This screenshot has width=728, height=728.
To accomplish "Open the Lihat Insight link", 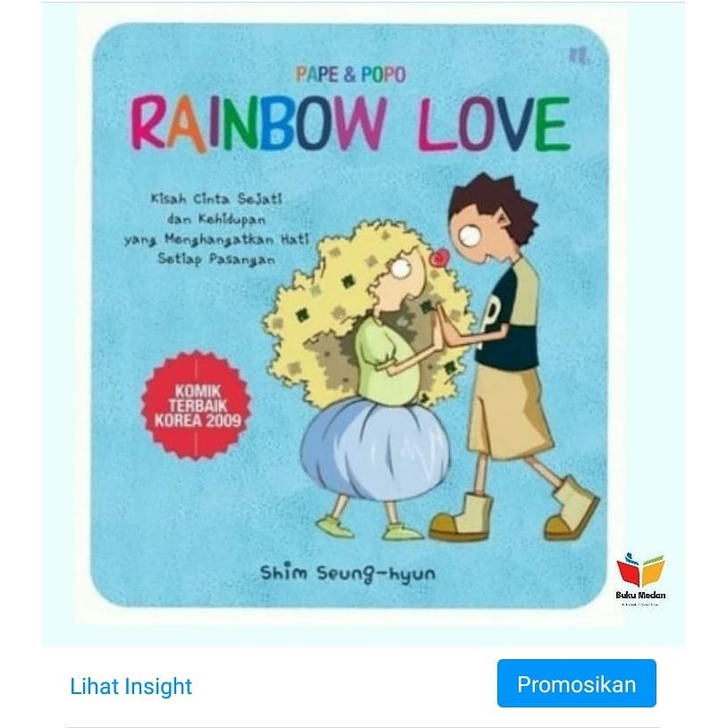I will (x=131, y=686).
